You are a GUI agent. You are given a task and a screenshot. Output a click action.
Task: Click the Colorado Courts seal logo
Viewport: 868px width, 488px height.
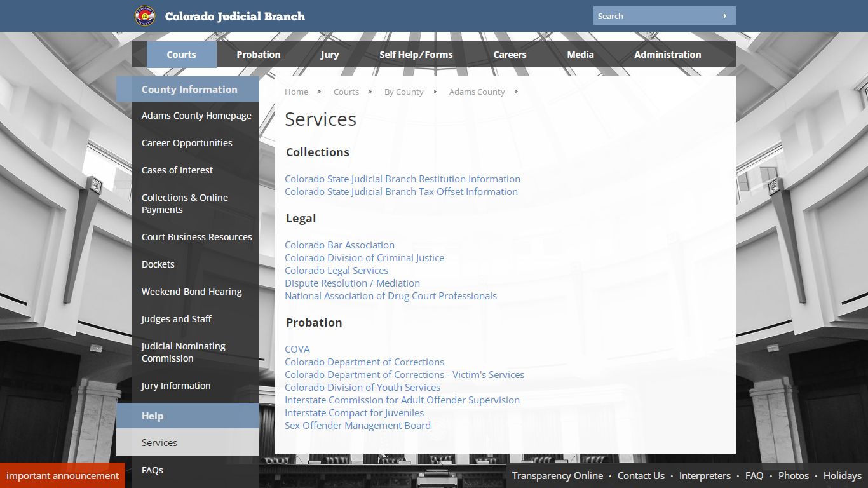click(145, 16)
